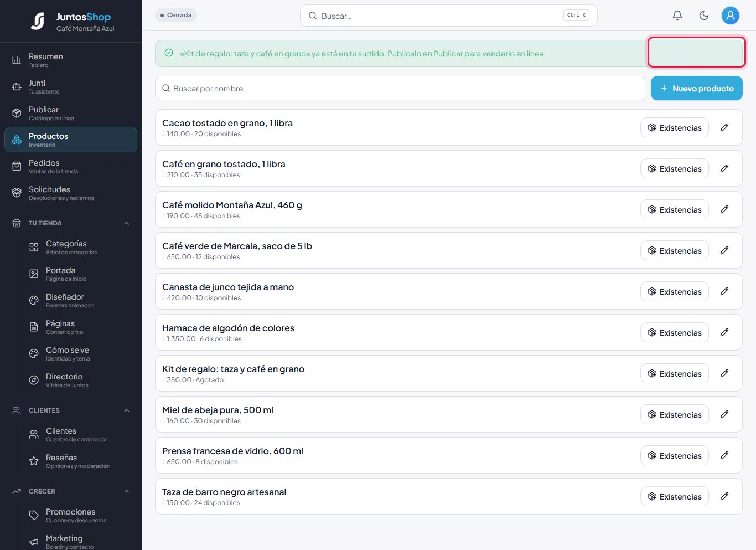Open Promociones cupones y descuentos

click(79, 515)
